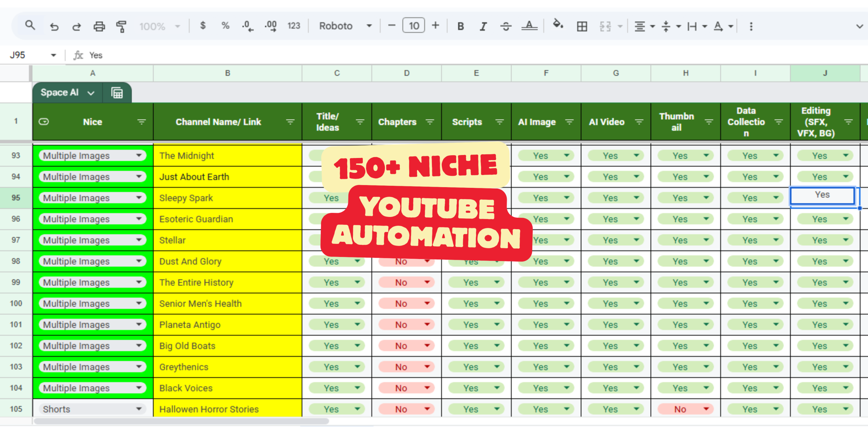Click the strikethrough formatting icon
868x434 pixels.
click(506, 26)
